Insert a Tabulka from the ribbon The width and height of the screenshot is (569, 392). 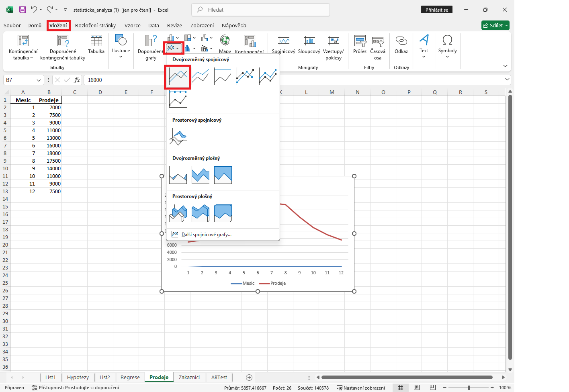96,44
